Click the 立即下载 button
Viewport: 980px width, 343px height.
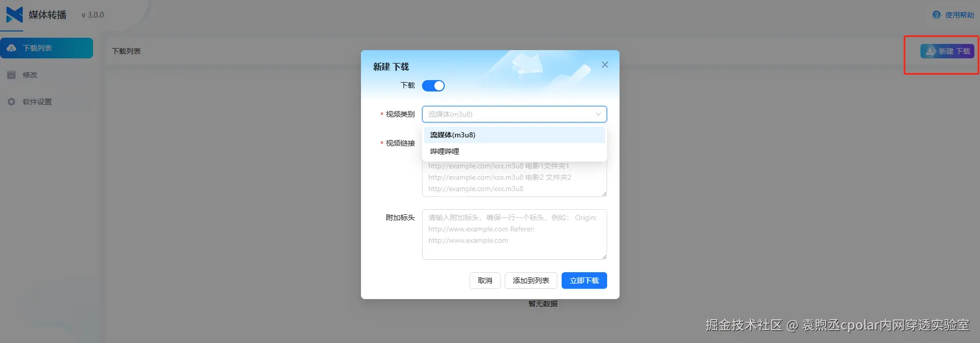[584, 280]
